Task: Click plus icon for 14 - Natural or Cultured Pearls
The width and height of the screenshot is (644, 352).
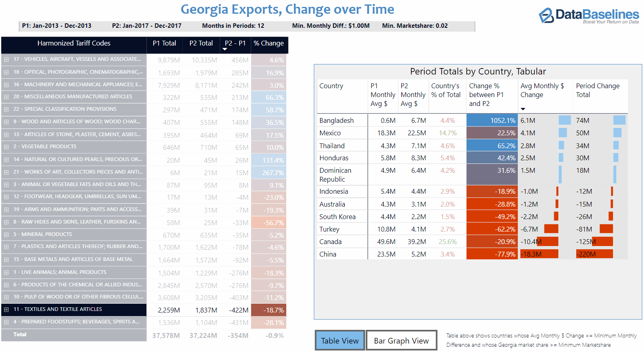Action: pos(6,160)
